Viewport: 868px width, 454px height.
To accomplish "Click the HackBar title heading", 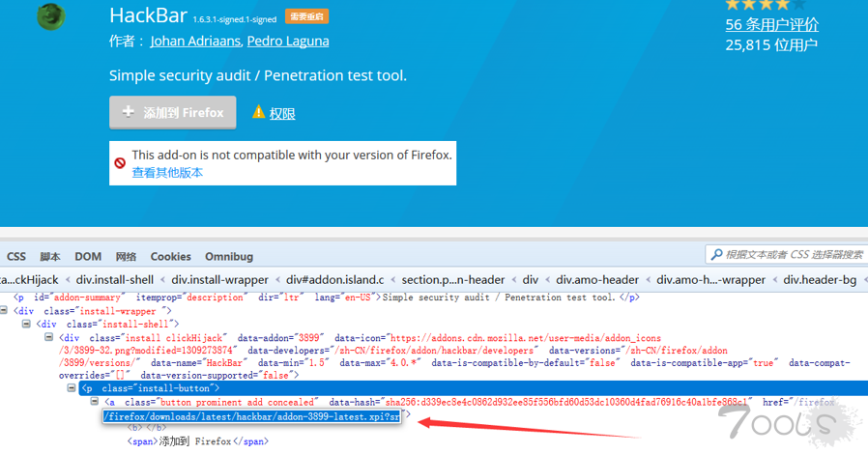I will click(x=148, y=15).
